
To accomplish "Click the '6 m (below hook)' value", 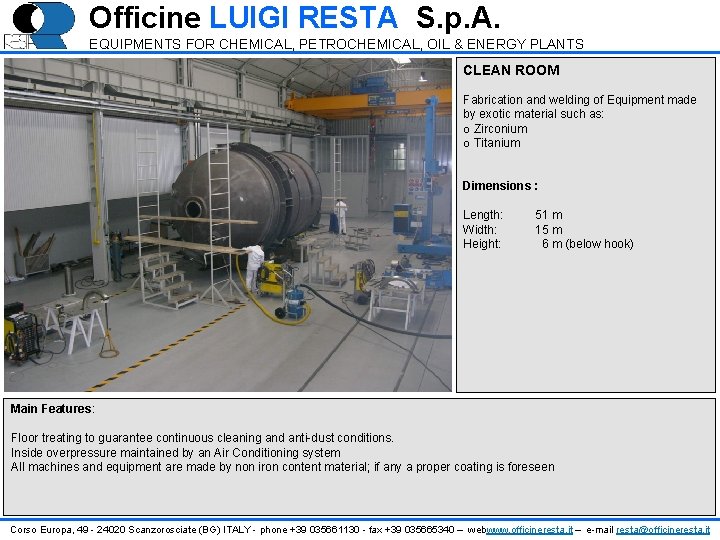I will click(x=587, y=244).
